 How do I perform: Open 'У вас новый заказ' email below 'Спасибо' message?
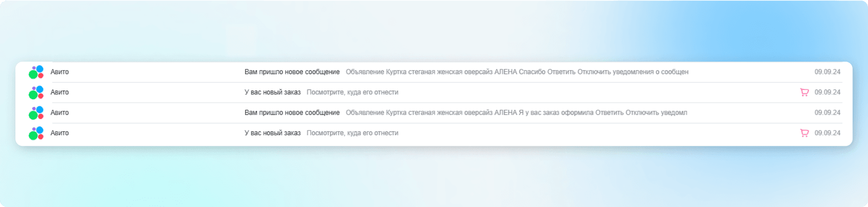point(434,92)
